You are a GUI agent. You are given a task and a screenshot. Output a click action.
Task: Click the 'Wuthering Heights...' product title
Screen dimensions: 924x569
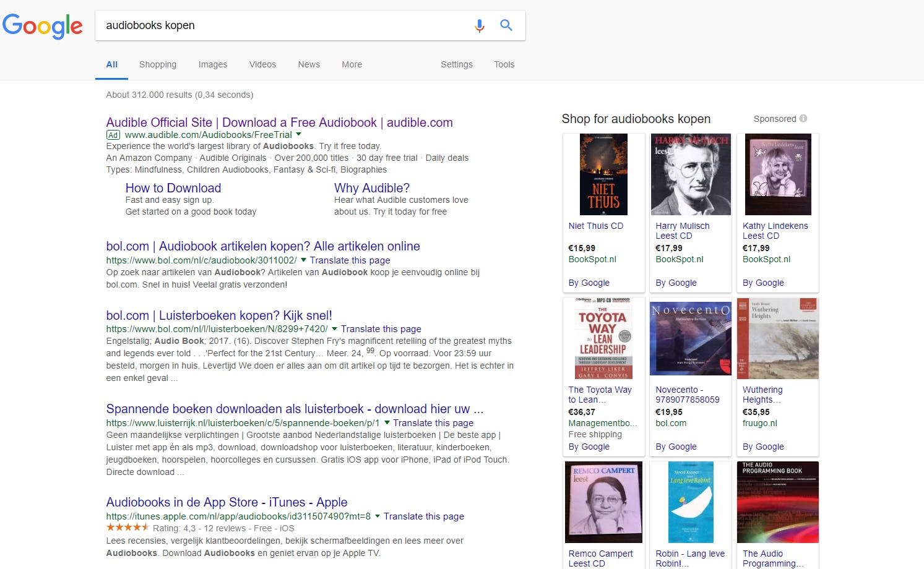[x=762, y=395]
